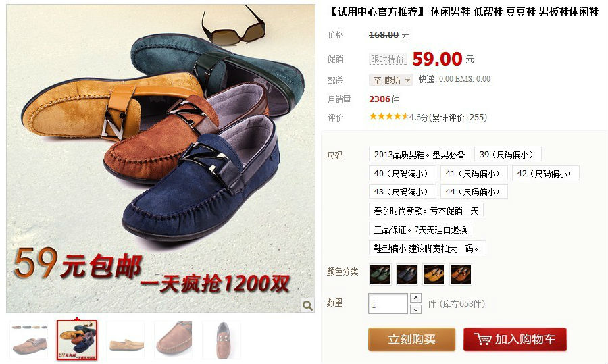The height and width of the screenshot is (364, 608).
Task: Select size 39（尺码偏小）
Action: coord(507,154)
